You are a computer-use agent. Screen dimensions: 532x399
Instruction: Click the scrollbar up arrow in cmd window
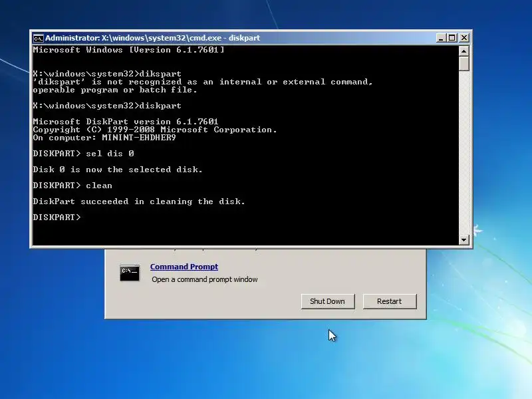coord(464,51)
